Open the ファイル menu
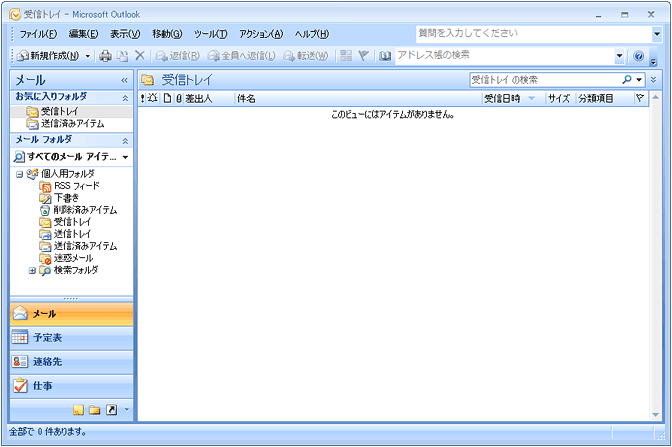This screenshot has height=447, width=672. (x=38, y=34)
